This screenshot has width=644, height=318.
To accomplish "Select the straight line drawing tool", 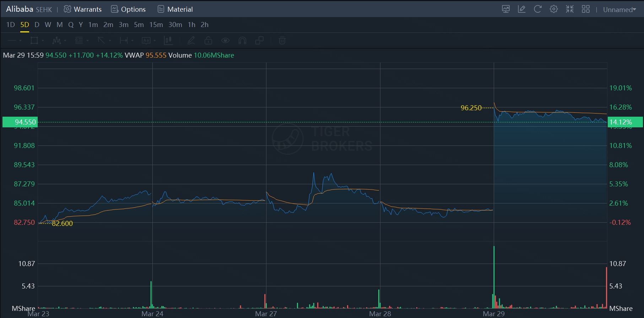I will pyautogui.click(x=12, y=41).
